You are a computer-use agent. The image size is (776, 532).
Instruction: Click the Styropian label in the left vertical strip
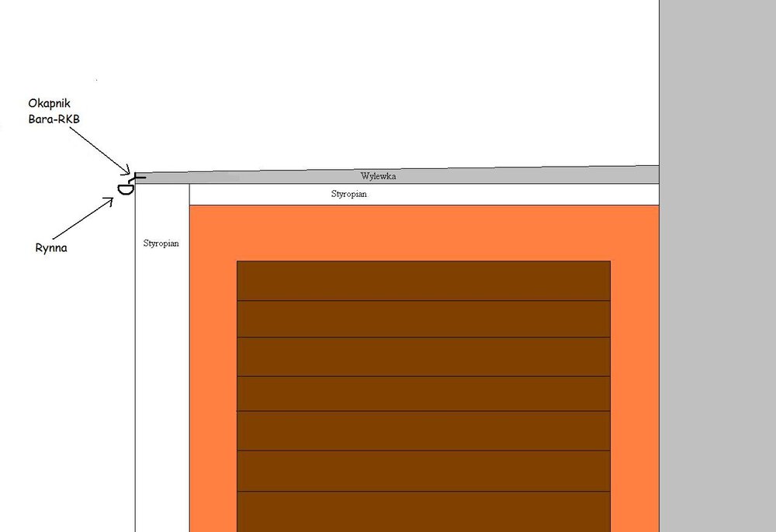pos(161,244)
